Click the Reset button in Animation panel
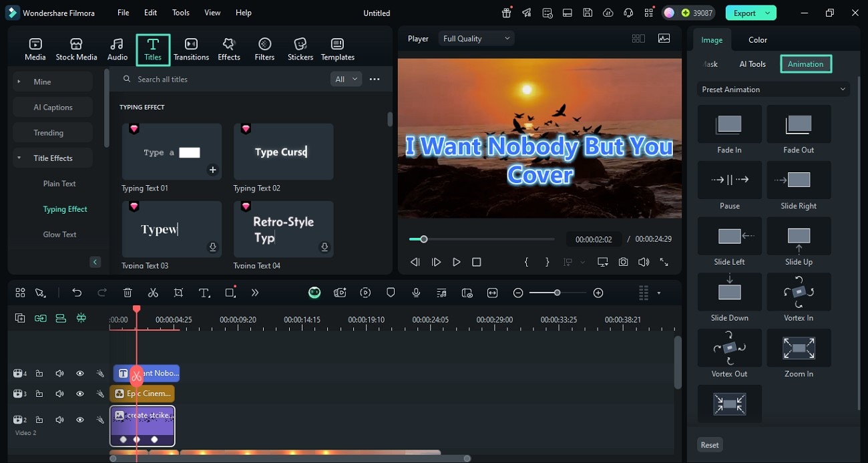Screen dimensions: 868x463 (x=710, y=445)
